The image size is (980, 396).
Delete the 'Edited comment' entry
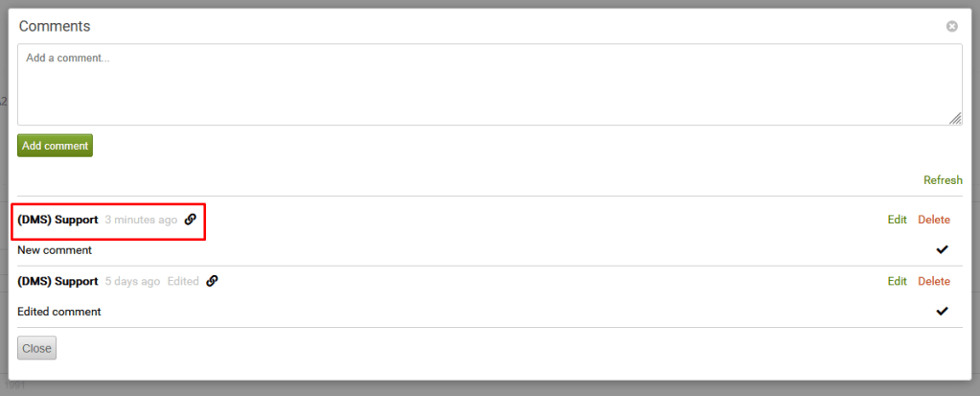click(934, 281)
